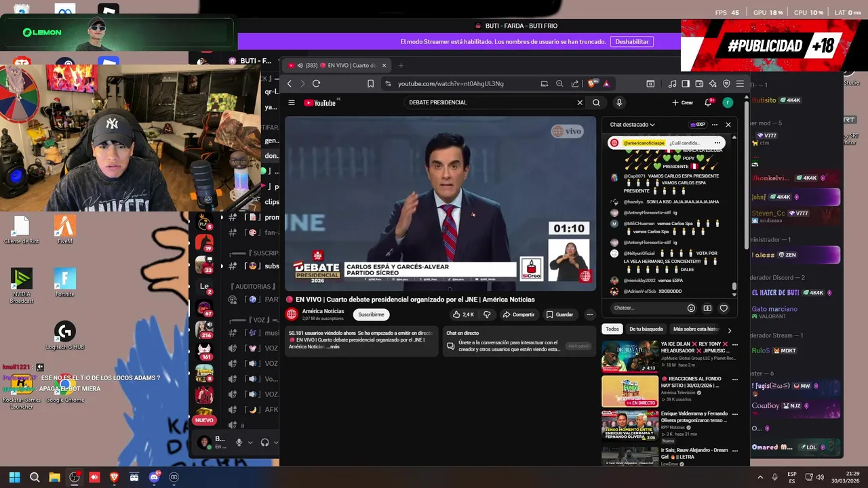Viewport: 868px width, 488px height.
Task: Send a heart reaction in chat
Action: [724, 308]
